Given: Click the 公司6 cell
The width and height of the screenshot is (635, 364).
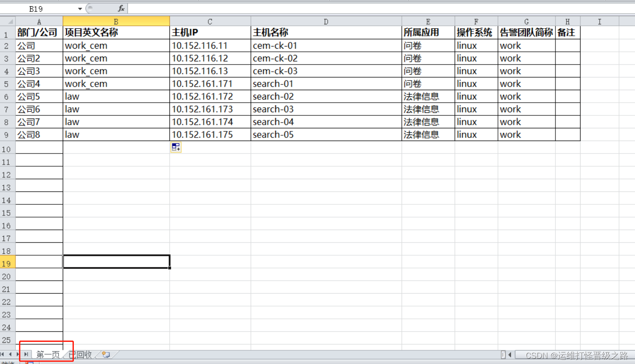Looking at the screenshot, I should (39, 109).
